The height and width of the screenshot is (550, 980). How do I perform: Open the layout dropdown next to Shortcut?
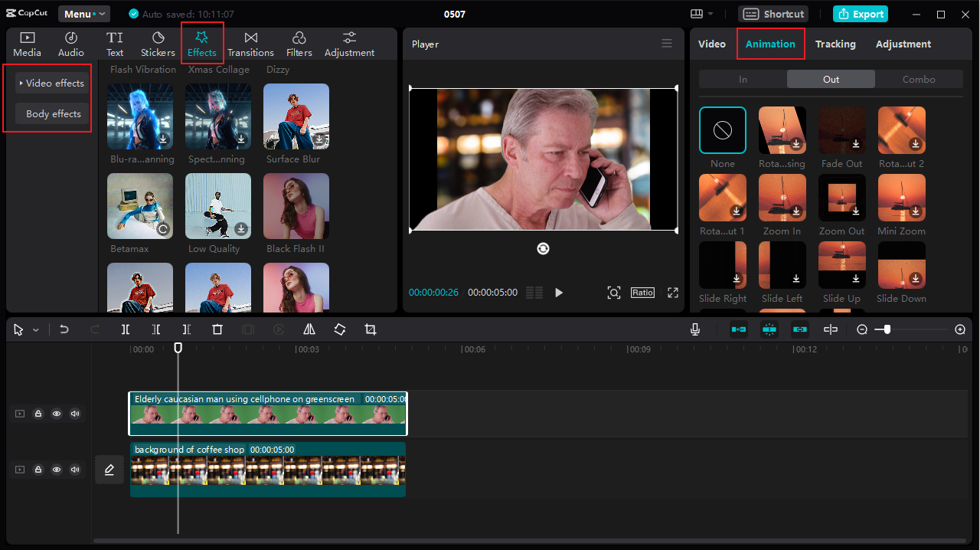[x=701, y=14]
